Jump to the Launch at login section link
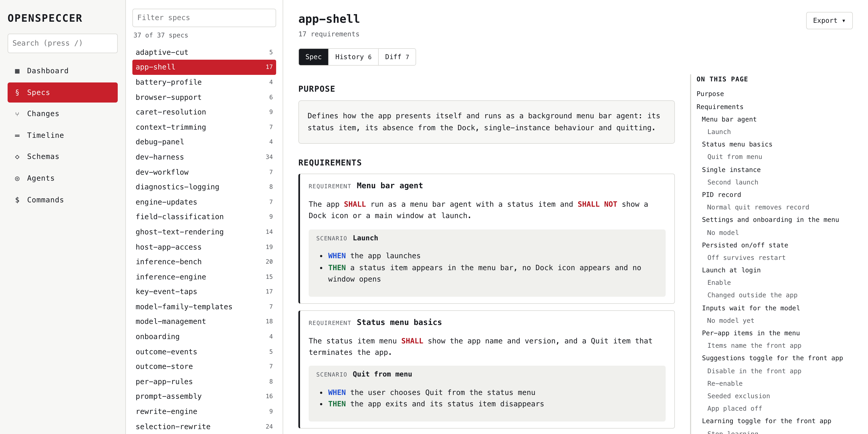The width and height of the screenshot is (868, 434). coord(731,270)
